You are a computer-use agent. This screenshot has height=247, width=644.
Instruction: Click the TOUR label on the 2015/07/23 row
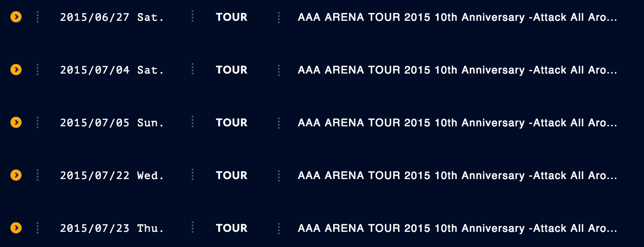pos(231,228)
